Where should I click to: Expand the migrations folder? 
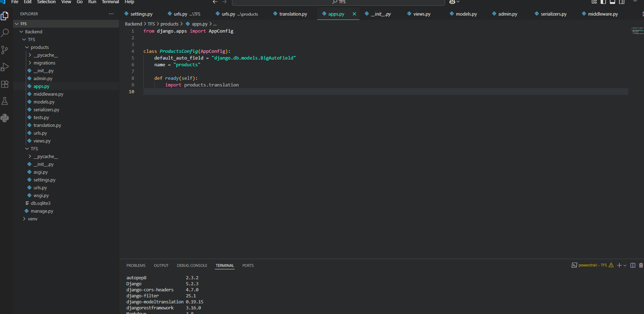click(x=44, y=63)
